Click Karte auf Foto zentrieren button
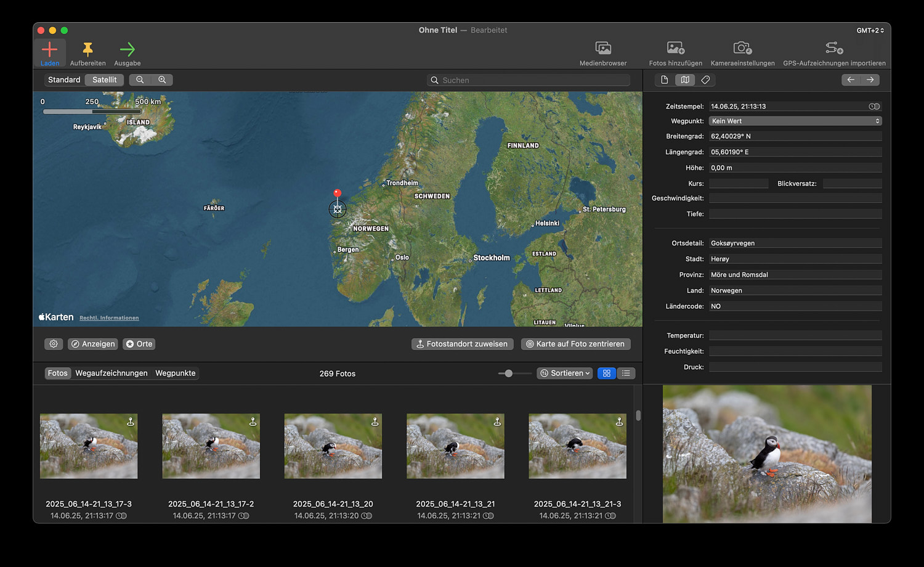Image resolution: width=924 pixels, height=567 pixels. tap(575, 344)
